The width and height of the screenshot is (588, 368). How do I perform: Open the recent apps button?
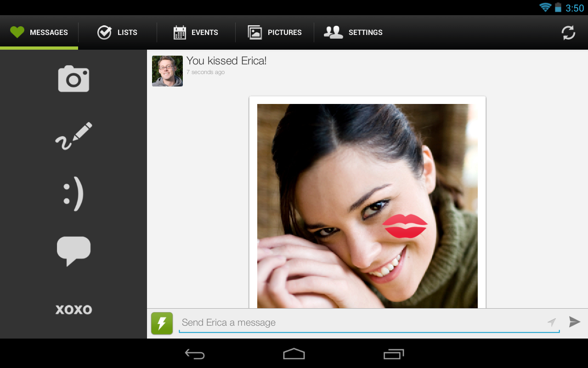pyautogui.click(x=393, y=354)
